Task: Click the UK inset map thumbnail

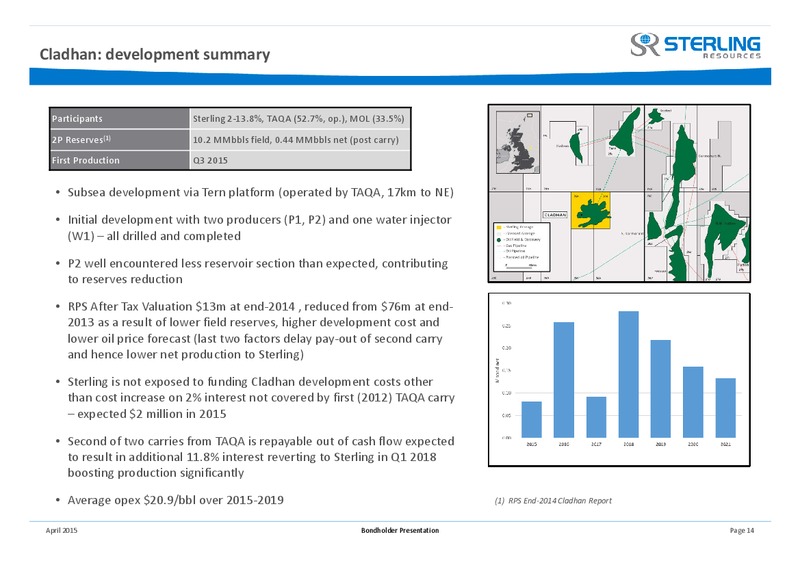Action: 517,142
